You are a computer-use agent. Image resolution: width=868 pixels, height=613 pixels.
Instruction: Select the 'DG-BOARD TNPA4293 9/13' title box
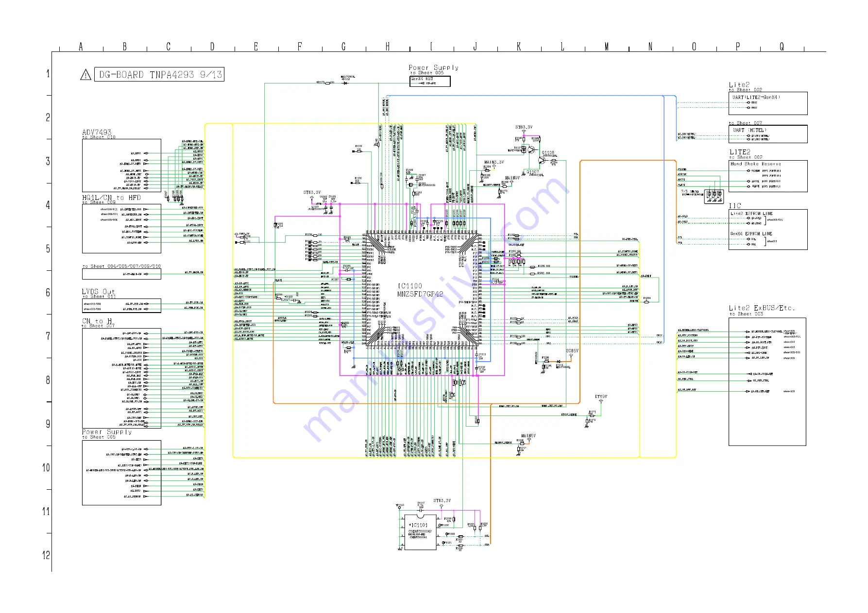159,74
